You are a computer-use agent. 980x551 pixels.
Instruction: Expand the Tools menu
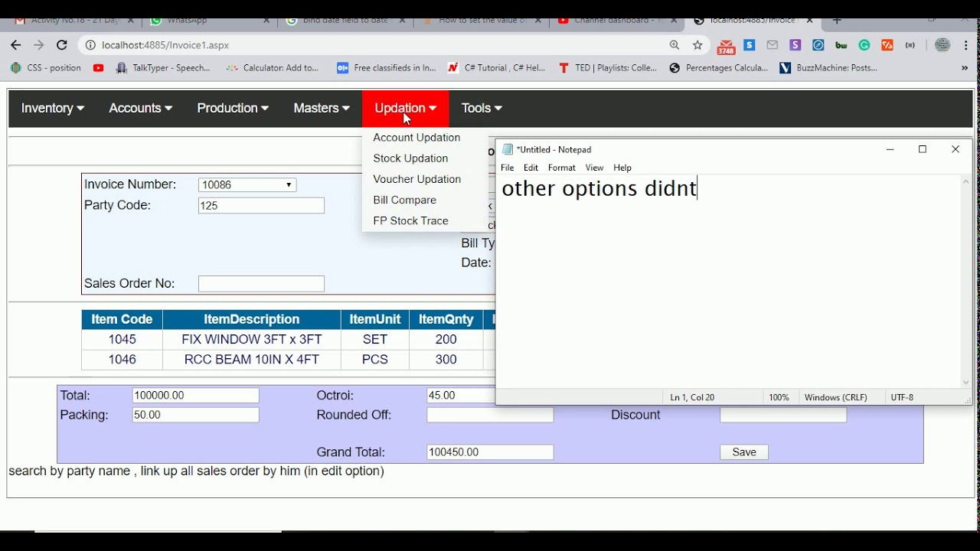coord(482,109)
